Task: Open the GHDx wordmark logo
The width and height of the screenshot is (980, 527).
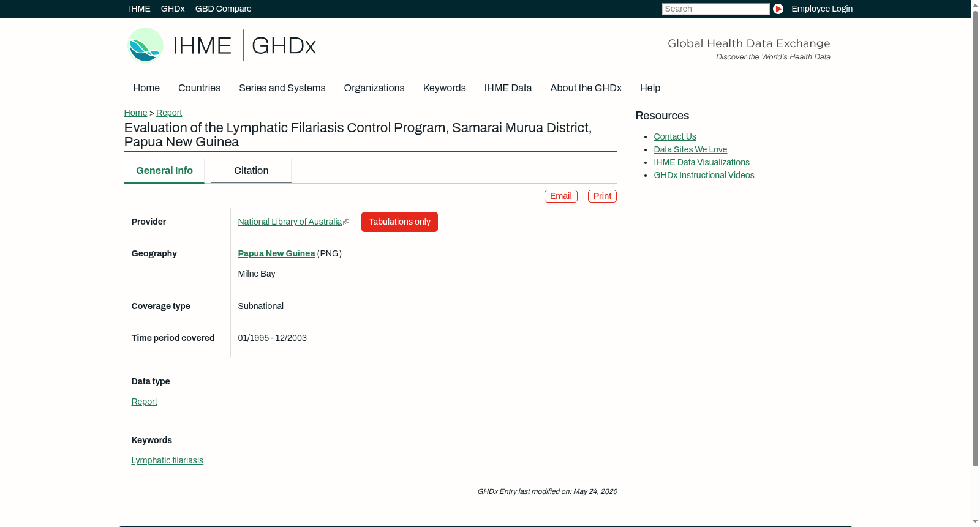Action: click(284, 46)
